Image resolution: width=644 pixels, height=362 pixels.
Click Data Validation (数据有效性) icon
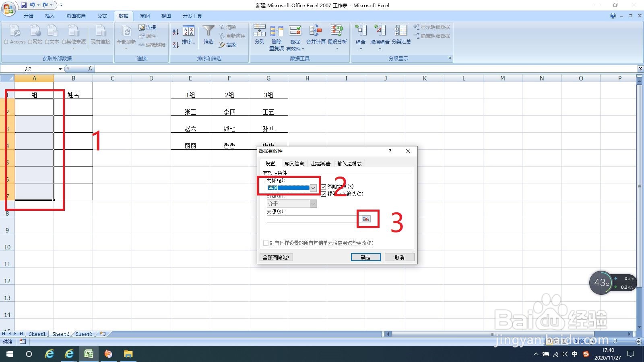295,31
